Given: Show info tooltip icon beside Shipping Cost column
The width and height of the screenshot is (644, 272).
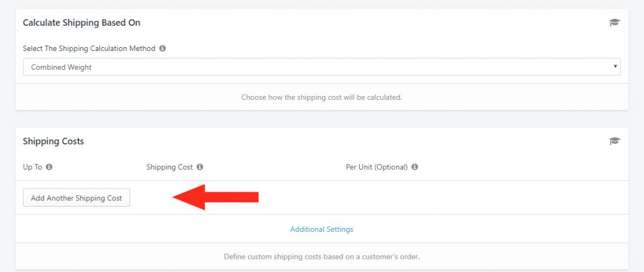Looking at the screenshot, I should [x=199, y=167].
